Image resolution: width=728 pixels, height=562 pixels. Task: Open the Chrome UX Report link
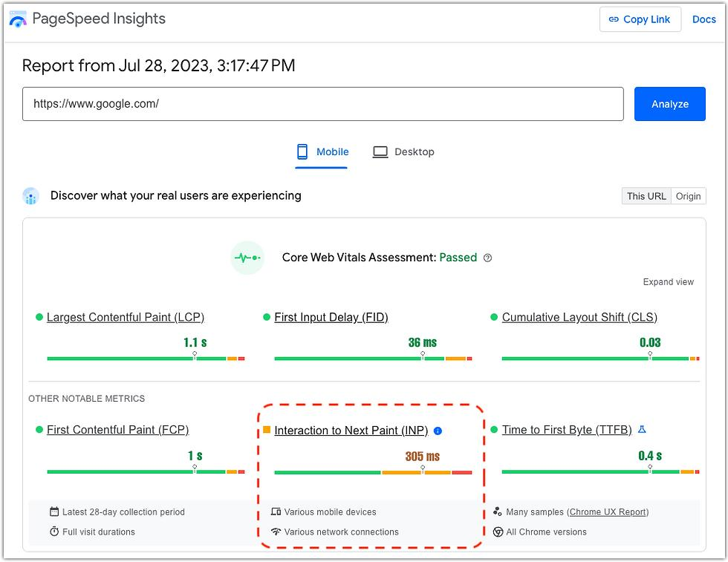click(608, 512)
